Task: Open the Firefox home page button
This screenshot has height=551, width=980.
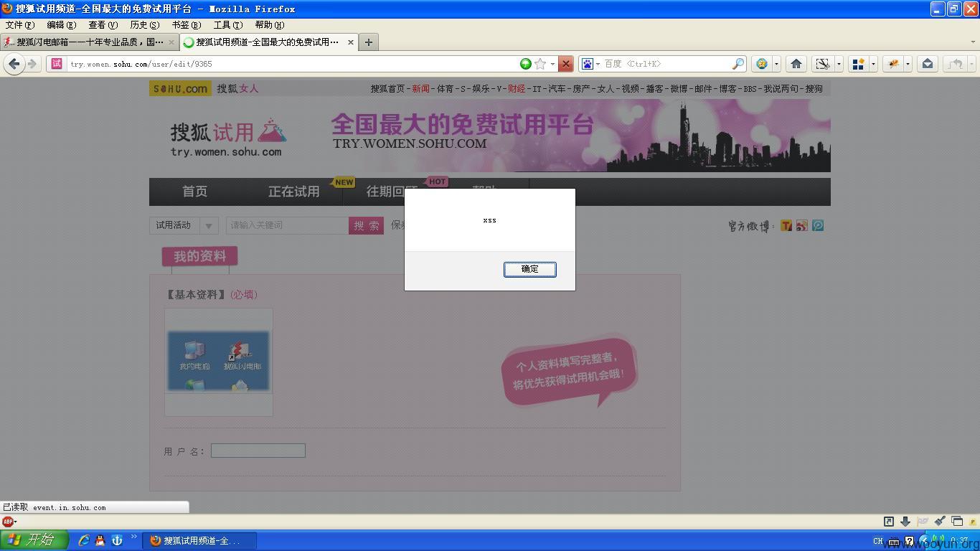Action: pos(796,64)
